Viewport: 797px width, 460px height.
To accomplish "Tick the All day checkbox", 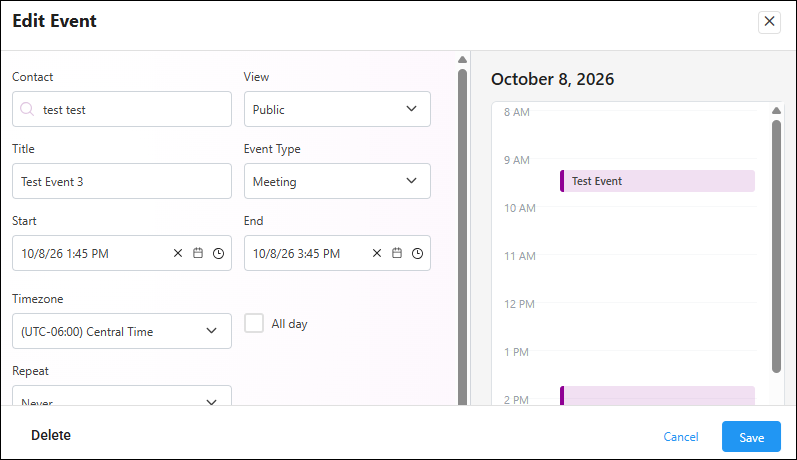I will [254, 323].
